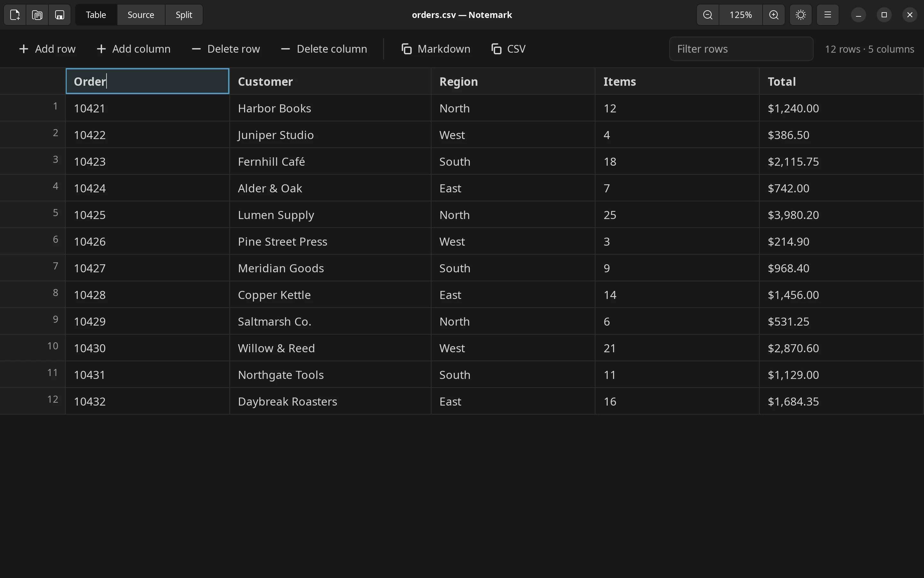Switch to the Split view tab
924x578 pixels.
(x=184, y=15)
